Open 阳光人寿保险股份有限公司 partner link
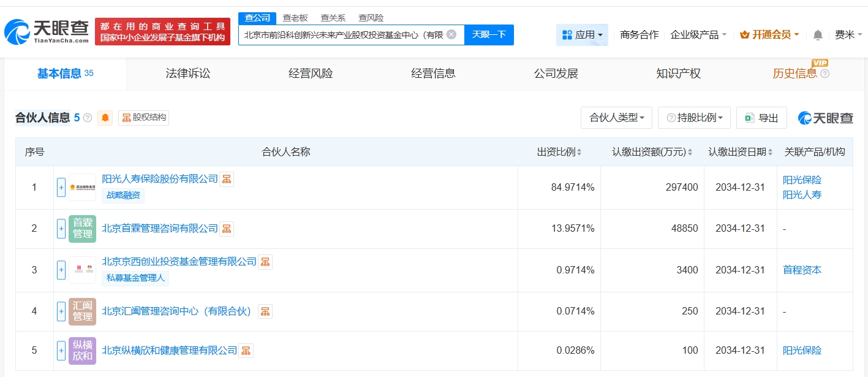This screenshot has height=377, width=868. pyautogui.click(x=160, y=179)
